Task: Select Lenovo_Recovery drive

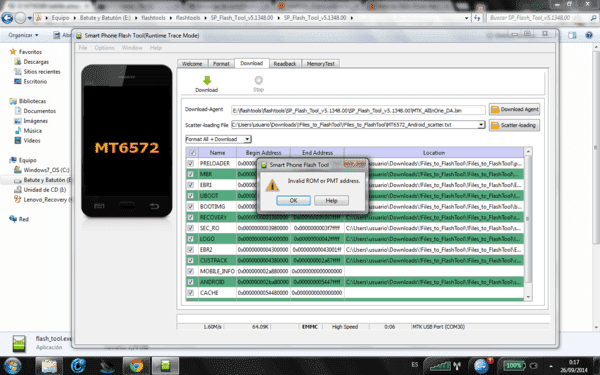Action: tap(45, 200)
